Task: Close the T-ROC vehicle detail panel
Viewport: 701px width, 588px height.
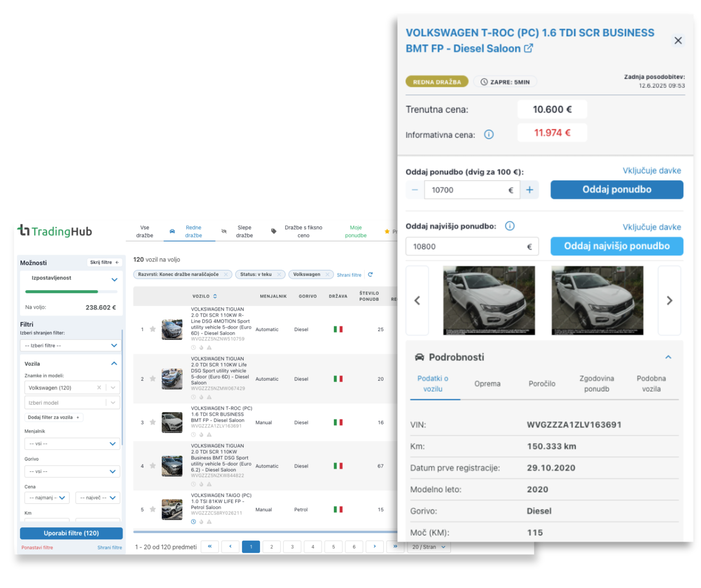Action: pos(678,40)
